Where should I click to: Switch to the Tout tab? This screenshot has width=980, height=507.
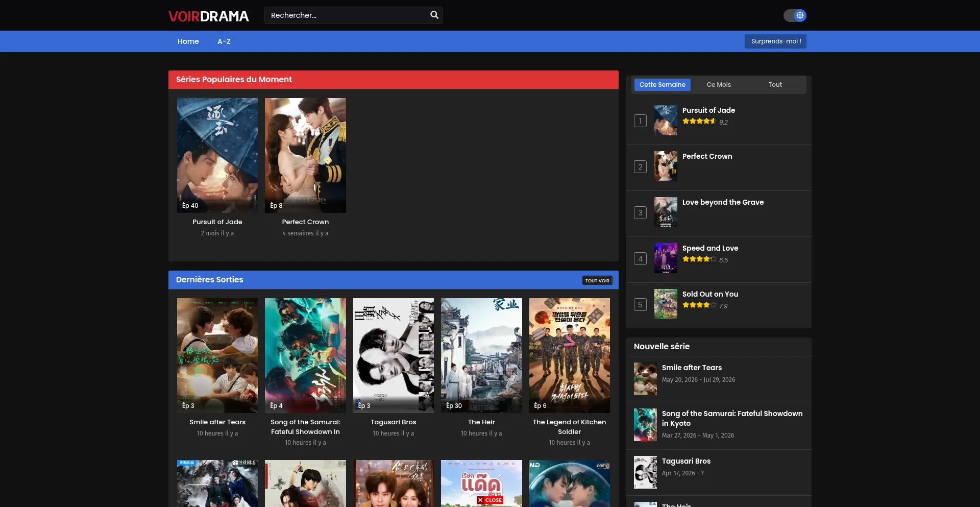point(775,85)
